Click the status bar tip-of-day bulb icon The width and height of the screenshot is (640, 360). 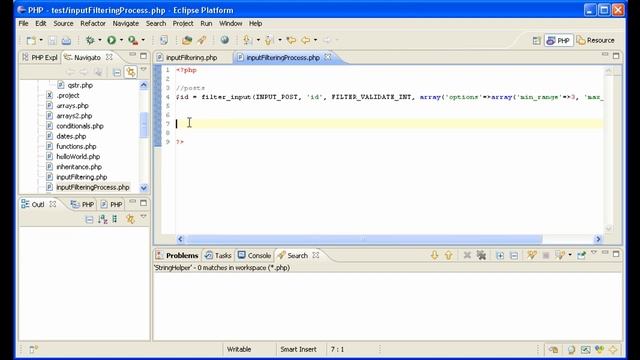coord(571,349)
